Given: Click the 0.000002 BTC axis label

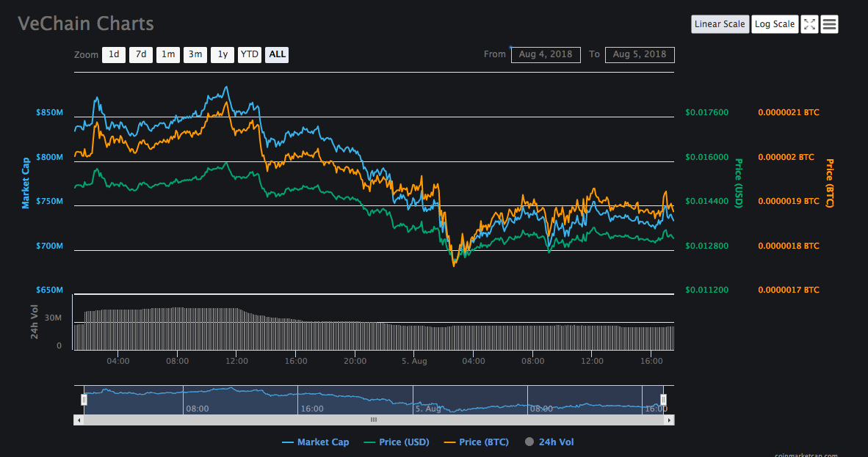Looking at the screenshot, I should 786,157.
